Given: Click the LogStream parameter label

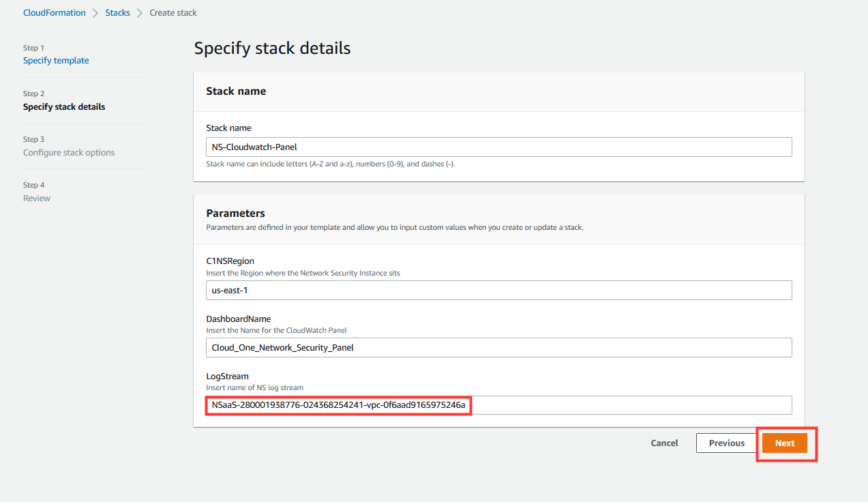Looking at the screenshot, I should (228, 376).
